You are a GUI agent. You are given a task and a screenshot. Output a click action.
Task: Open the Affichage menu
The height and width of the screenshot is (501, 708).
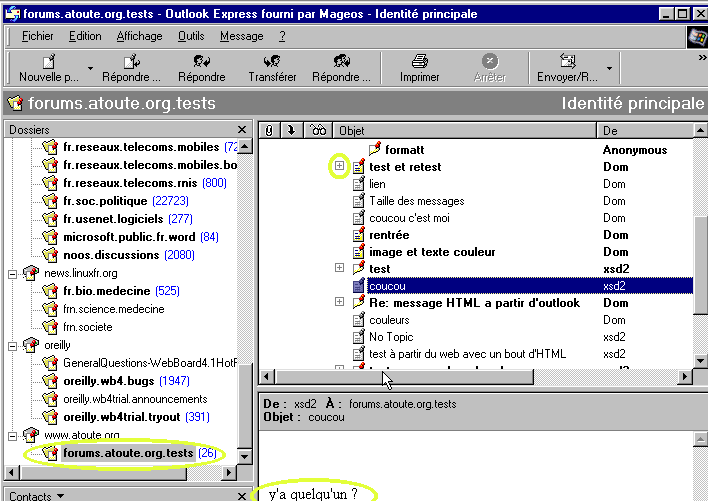pyautogui.click(x=139, y=36)
